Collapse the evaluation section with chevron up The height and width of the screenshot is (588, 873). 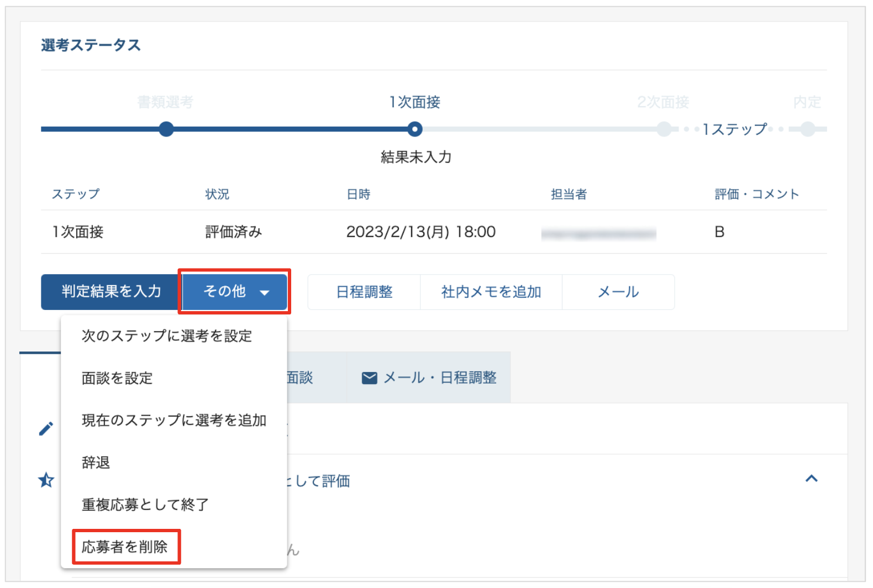click(811, 479)
